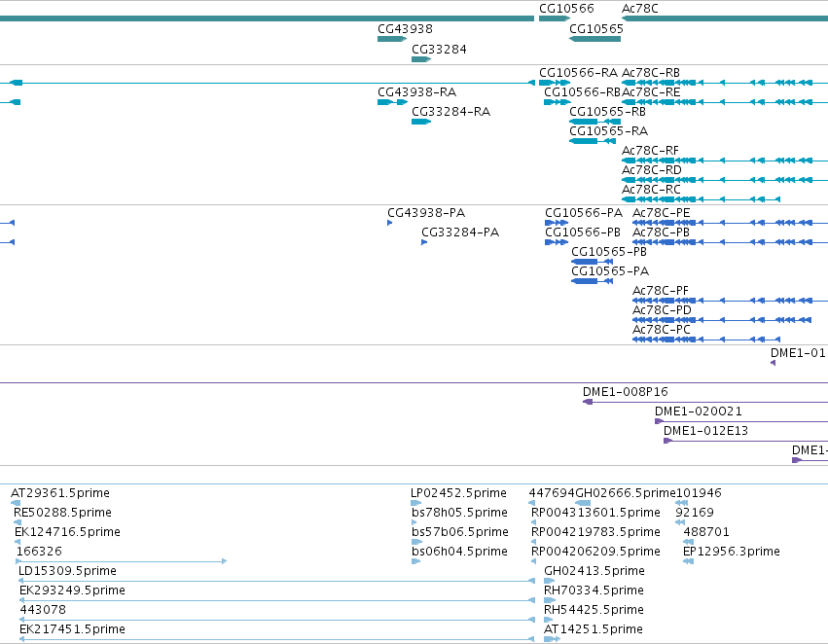Click the CG33284 gene label

(x=439, y=50)
